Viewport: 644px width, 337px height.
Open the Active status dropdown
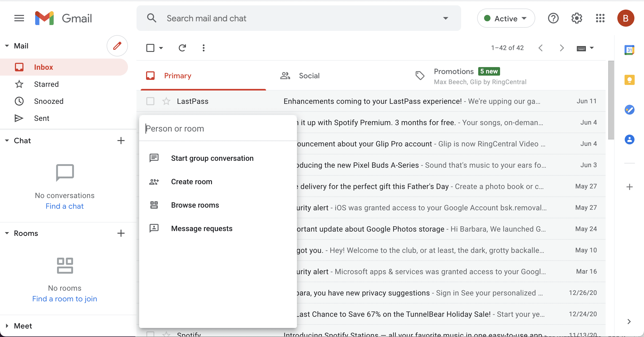coord(506,18)
